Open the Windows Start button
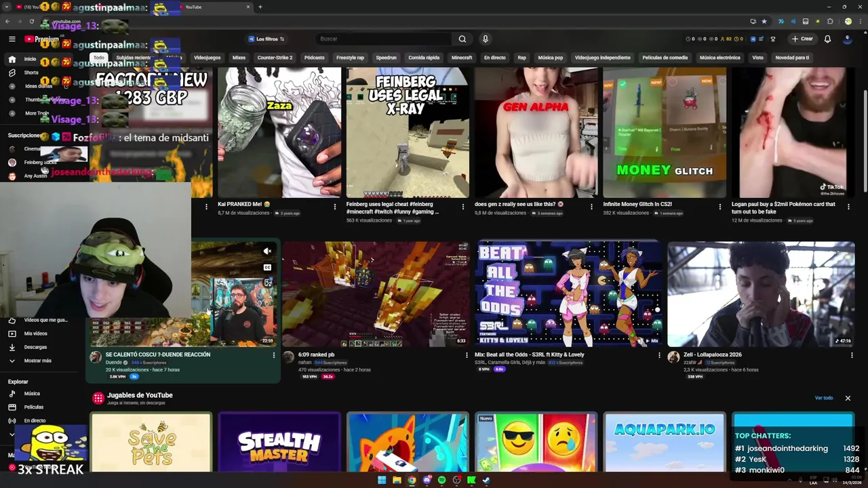The width and height of the screenshot is (868, 488). pyautogui.click(x=382, y=481)
